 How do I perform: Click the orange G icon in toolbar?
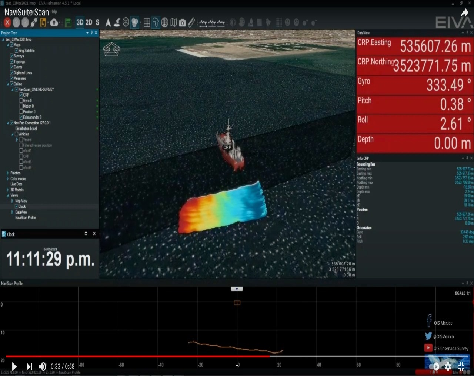coord(43,23)
